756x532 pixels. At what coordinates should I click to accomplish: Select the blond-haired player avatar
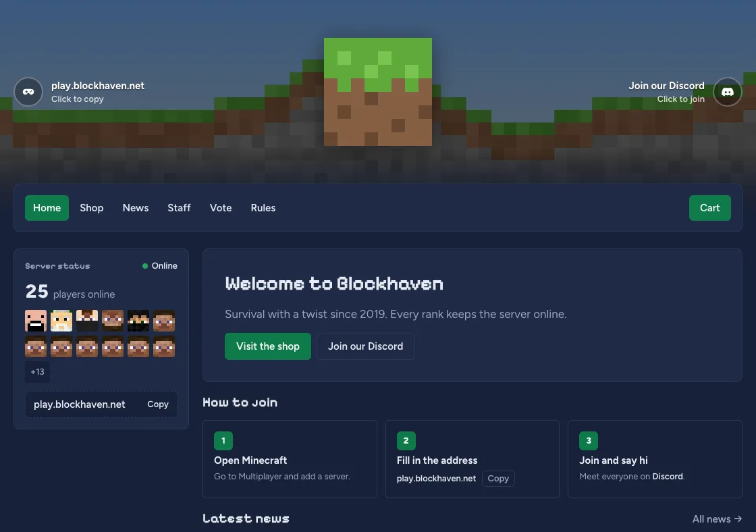pyautogui.click(x=61, y=320)
